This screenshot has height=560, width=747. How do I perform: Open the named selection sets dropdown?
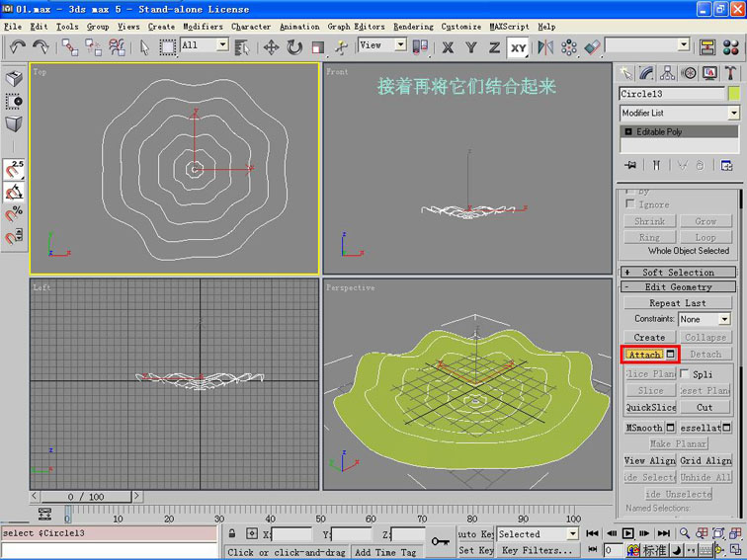pos(685,45)
